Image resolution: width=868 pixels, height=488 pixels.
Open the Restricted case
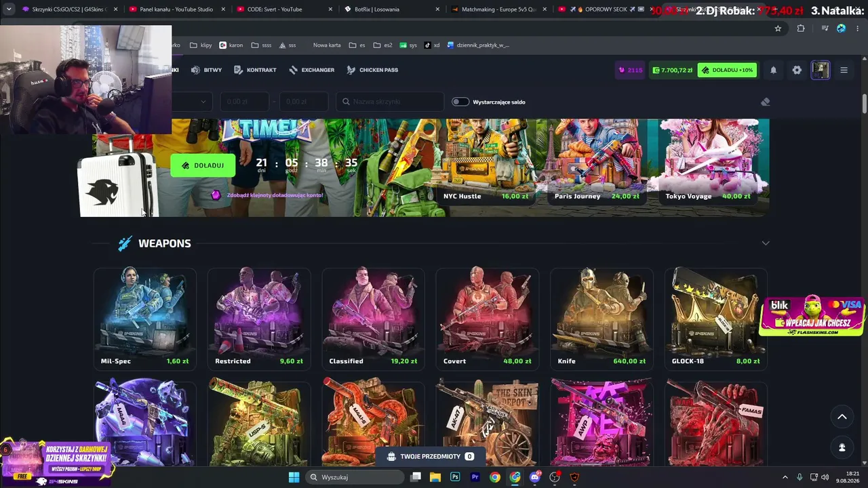click(258, 319)
